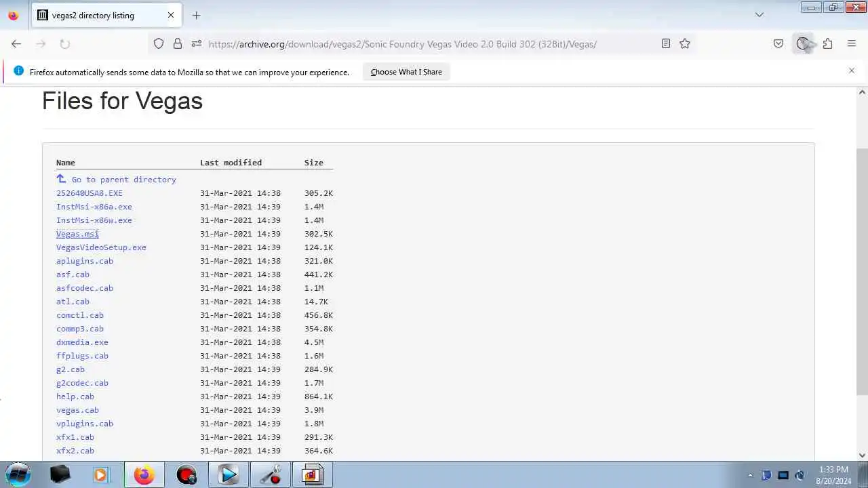Open a new tab with the plus icon
The image size is (868, 488).
click(196, 15)
